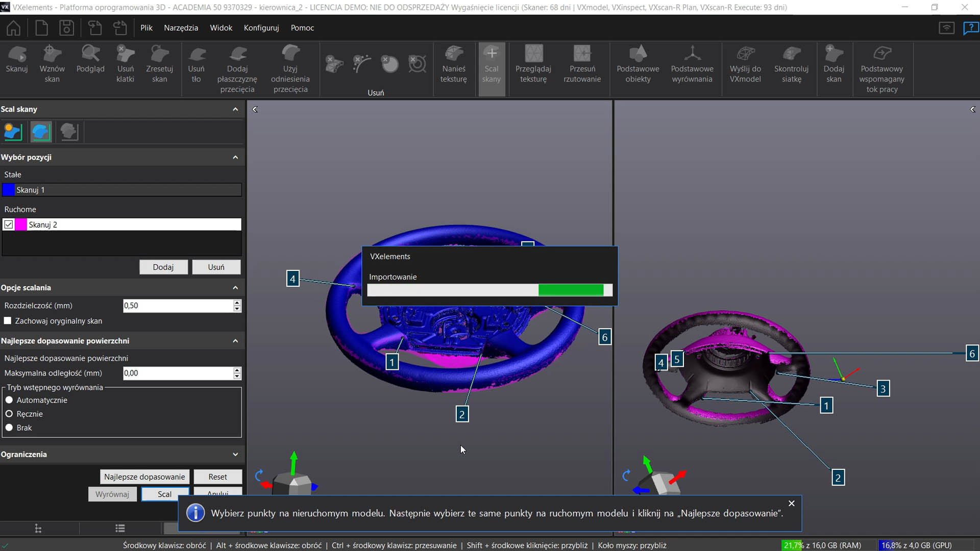
Task: Click Dodaj płaszczyznę przecięcia
Action: [x=237, y=69]
